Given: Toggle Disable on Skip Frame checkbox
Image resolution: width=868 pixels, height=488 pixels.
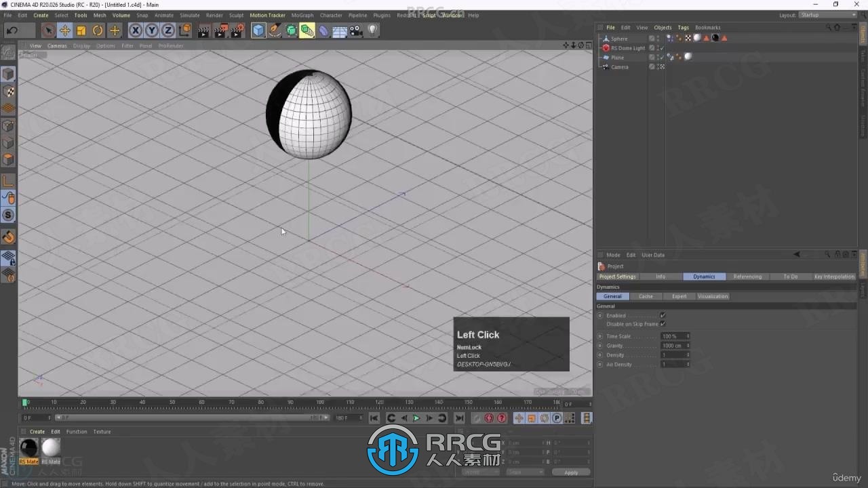Looking at the screenshot, I should (663, 324).
